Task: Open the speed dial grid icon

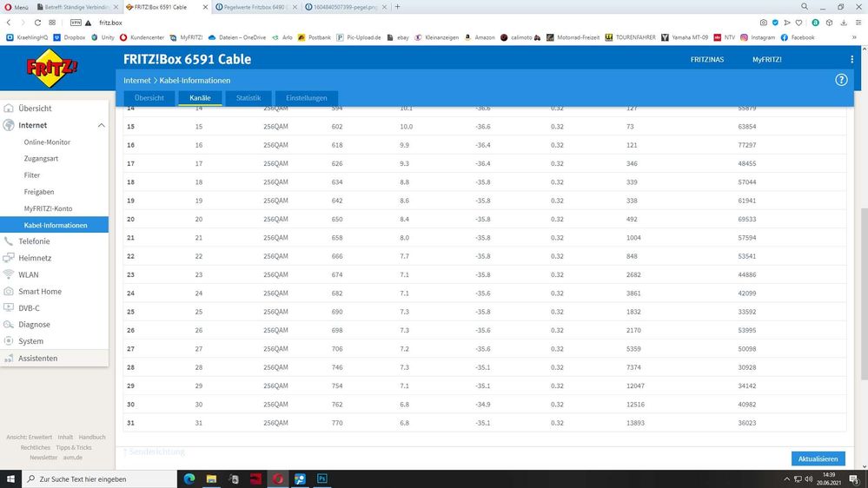Action: pos(52,23)
